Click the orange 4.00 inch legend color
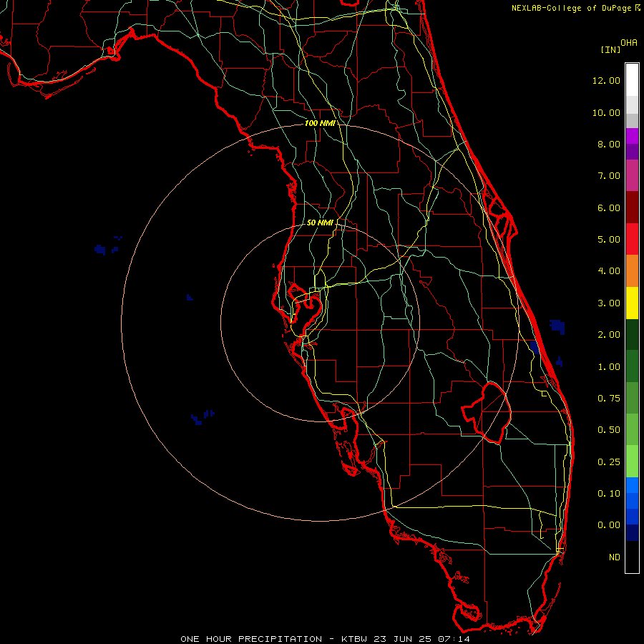 pos(632,270)
